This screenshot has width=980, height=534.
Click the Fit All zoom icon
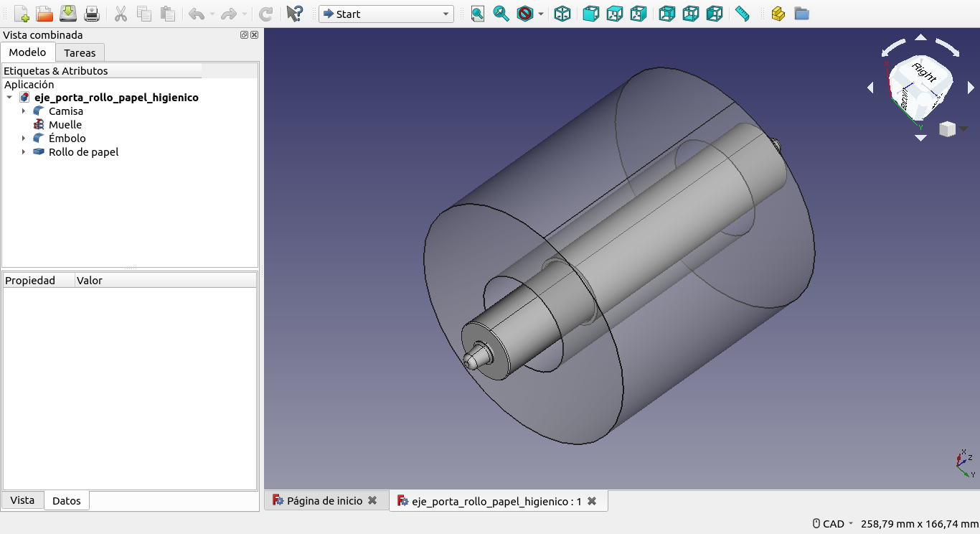click(478, 14)
